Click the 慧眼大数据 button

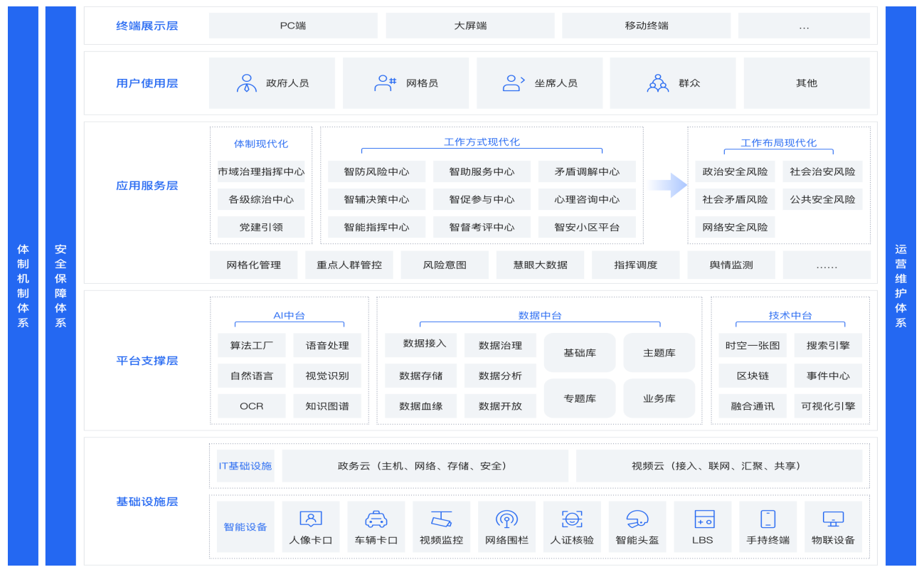[x=540, y=264]
